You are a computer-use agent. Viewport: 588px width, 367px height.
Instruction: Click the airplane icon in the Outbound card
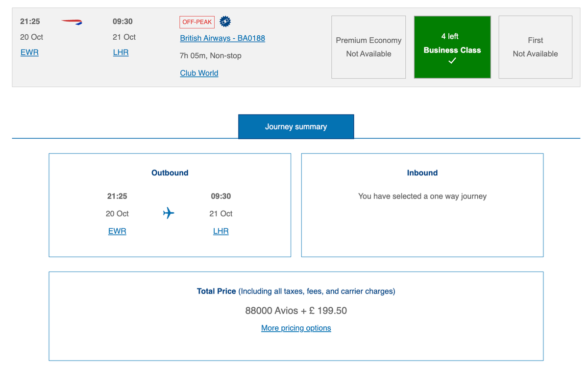(169, 213)
